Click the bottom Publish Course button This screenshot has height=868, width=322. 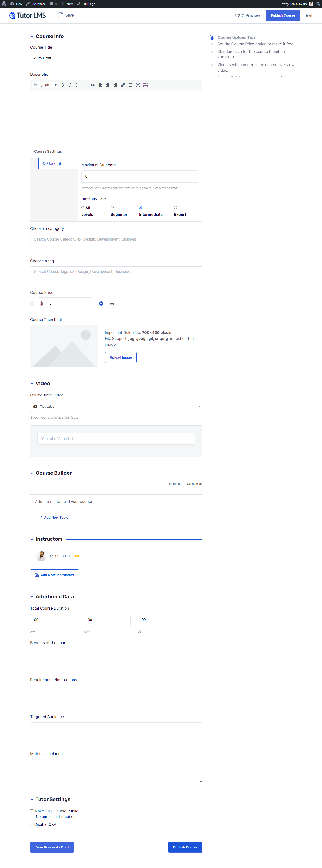point(185,847)
